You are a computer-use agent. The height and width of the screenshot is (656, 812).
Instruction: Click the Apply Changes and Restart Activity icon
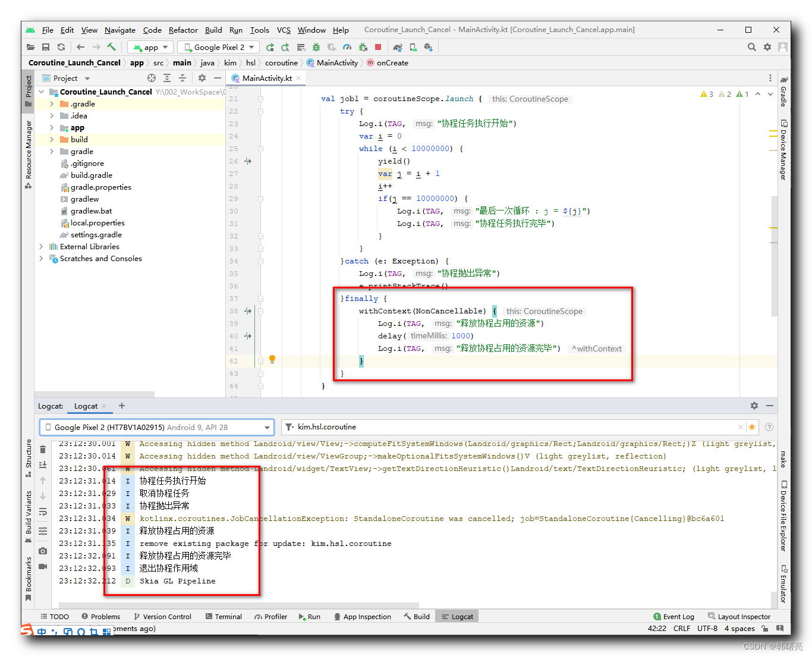pyautogui.click(x=285, y=47)
